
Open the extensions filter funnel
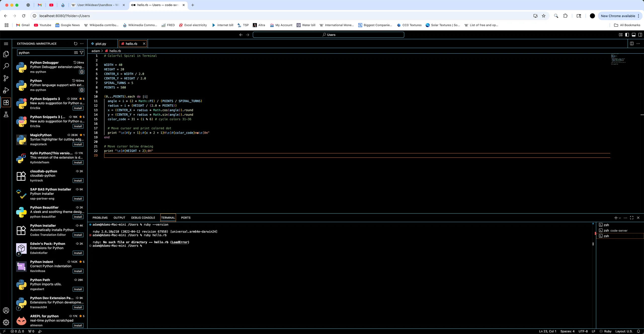[x=82, y=53]
